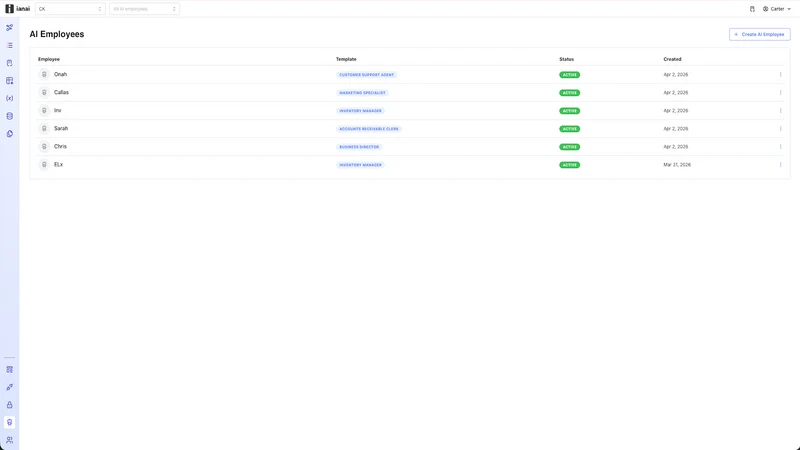Select the highlighted AI employee icon in sidebar
The width and height of the screenshot is (800, 450).
click(x=10, y=422)
